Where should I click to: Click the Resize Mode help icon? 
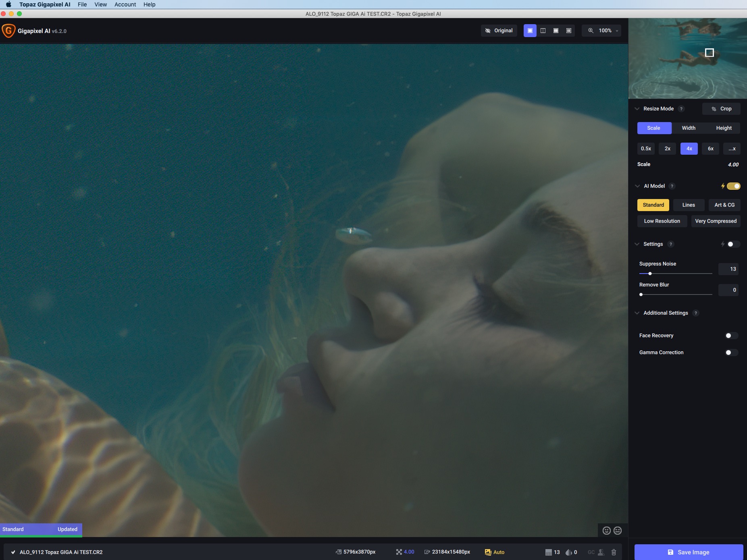[x=681, y=109]
